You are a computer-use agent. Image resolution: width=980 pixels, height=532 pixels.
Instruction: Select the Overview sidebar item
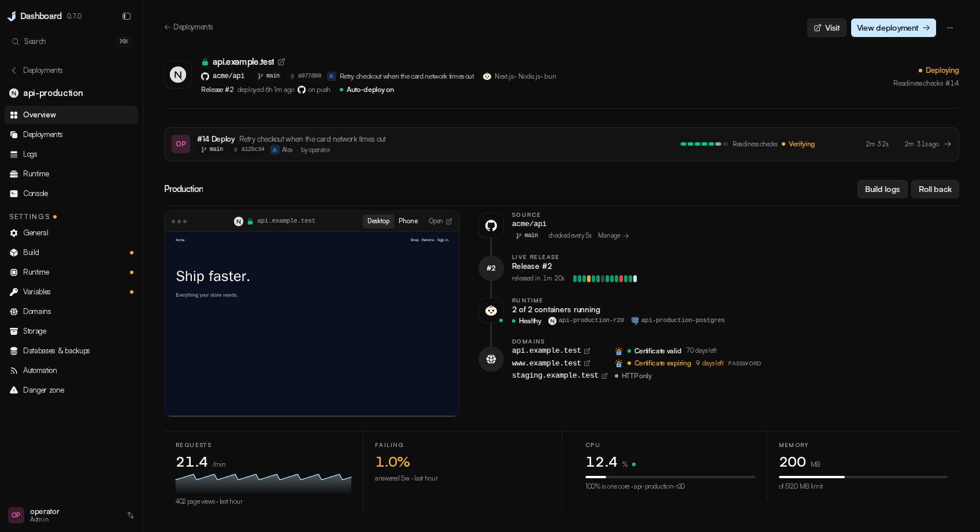pos(71,115)
